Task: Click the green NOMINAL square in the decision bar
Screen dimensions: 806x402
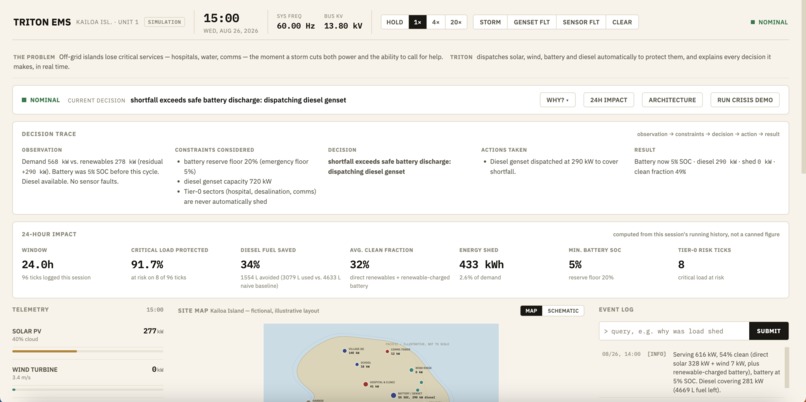Action: (24, 100)
